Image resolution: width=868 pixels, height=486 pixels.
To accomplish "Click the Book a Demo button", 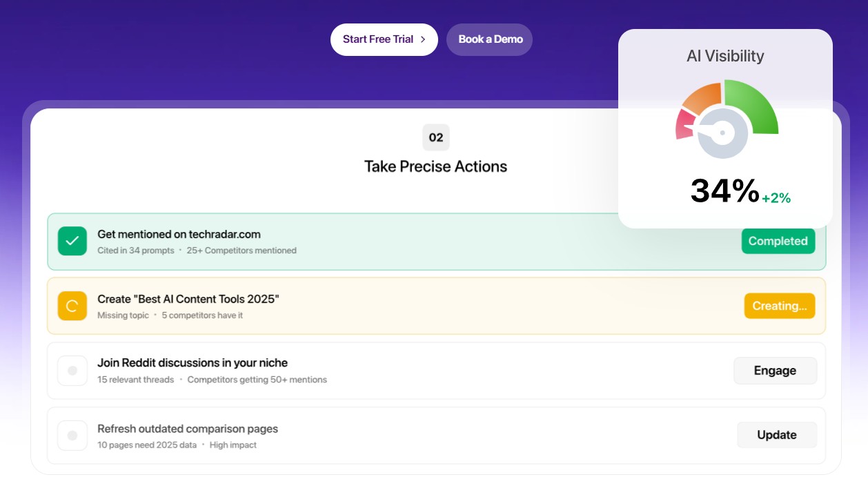I will click(490, 39).
